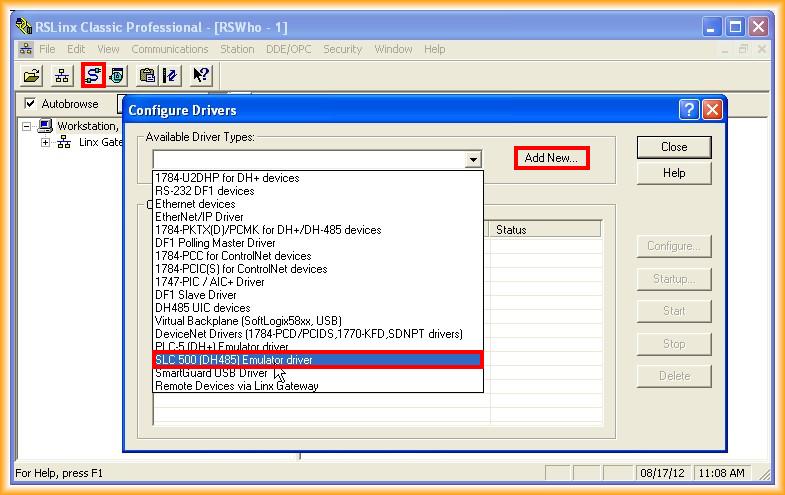Click the Workstation computer icon in tree
This screenshot has width=785, height=495.
(x=45, y=127)
